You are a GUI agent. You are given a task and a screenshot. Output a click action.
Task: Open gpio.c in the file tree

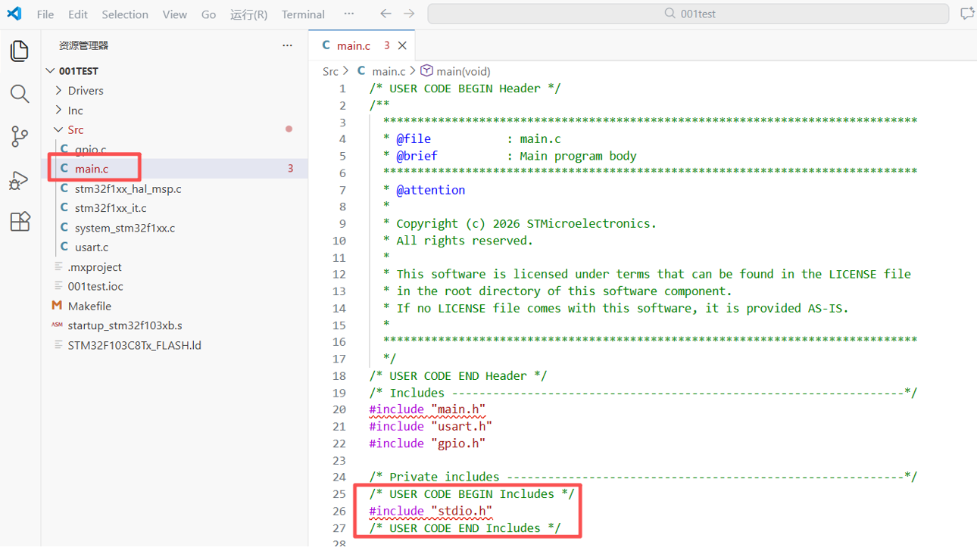tap(175, 149)
